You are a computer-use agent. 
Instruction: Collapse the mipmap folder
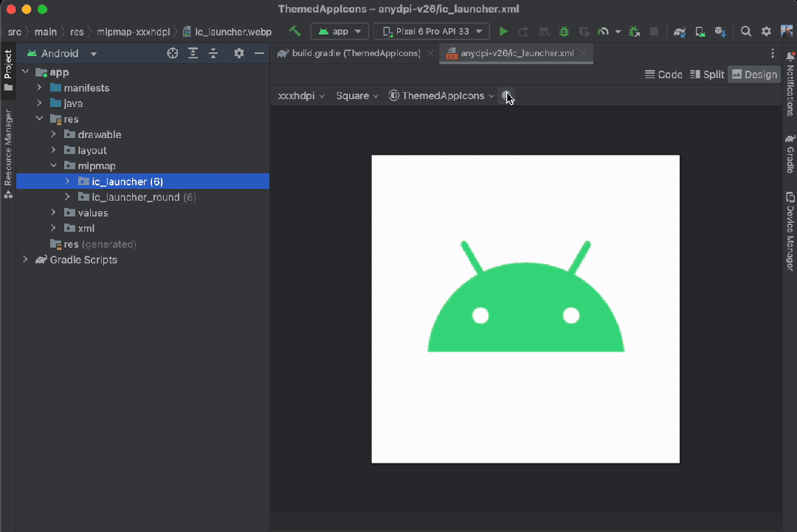pos(53,165)
